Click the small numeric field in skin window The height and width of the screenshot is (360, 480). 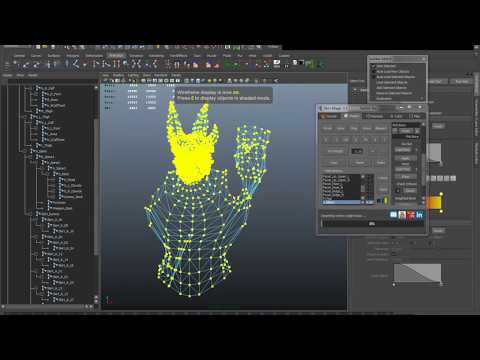tap(357, 151)
